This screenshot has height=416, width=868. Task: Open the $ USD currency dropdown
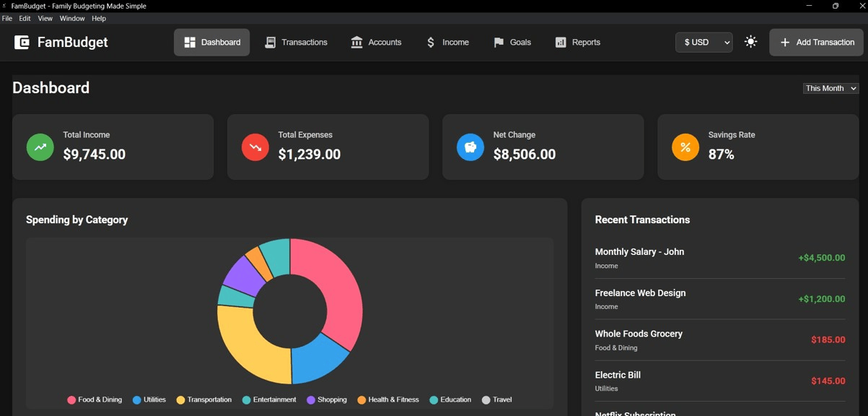coord(703,42)
